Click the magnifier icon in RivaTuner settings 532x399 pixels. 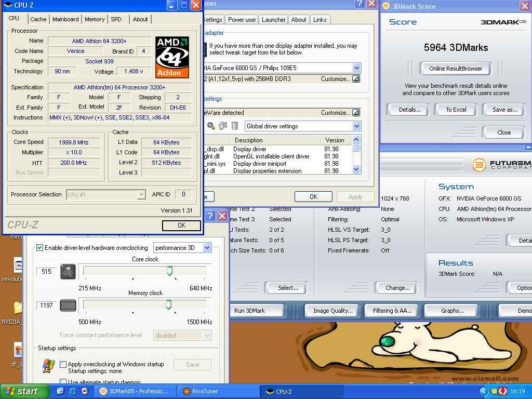tap(211, 126)
